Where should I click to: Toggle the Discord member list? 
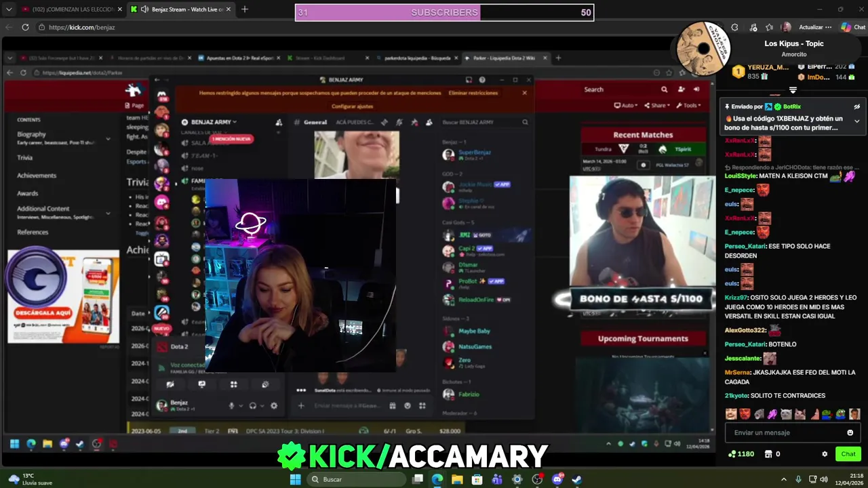(429, 122)
